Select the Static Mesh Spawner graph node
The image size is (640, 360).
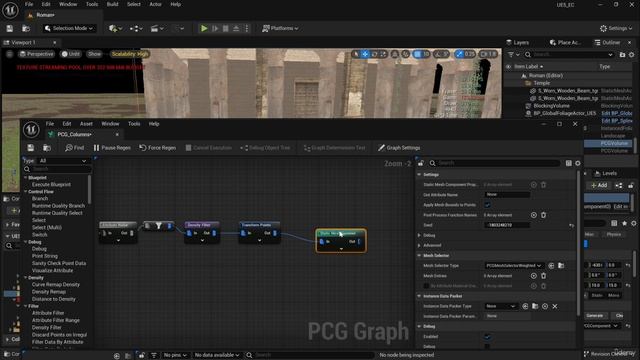(x=341, y=241)
